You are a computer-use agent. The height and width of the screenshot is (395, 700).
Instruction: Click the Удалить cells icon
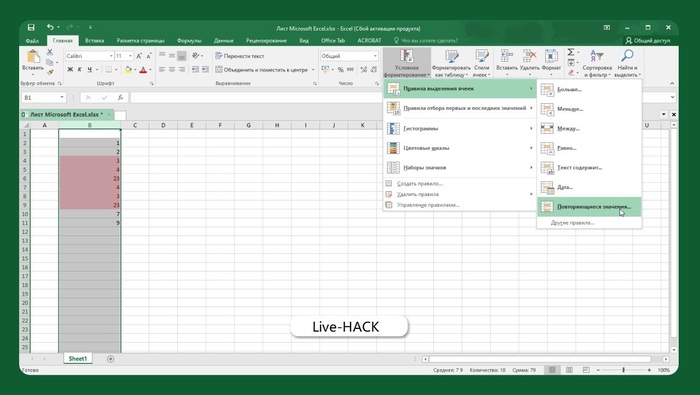coord(529,56)
